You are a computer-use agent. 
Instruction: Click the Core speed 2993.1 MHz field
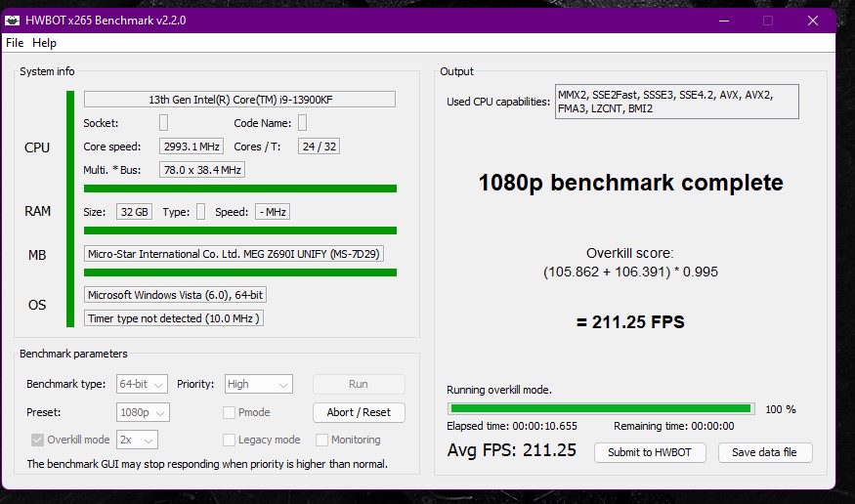pyautogui.click(x=192, y=147)
